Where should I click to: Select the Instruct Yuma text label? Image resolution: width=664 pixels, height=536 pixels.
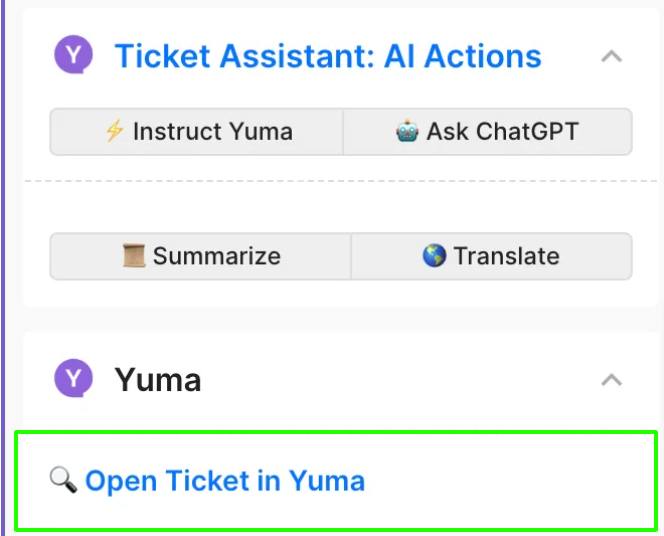tap(213, 131)
